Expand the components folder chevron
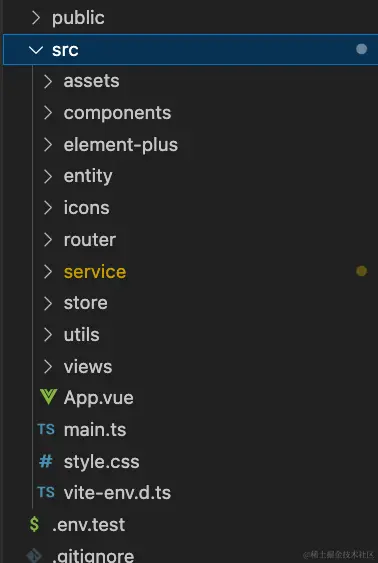 point(48,113)
